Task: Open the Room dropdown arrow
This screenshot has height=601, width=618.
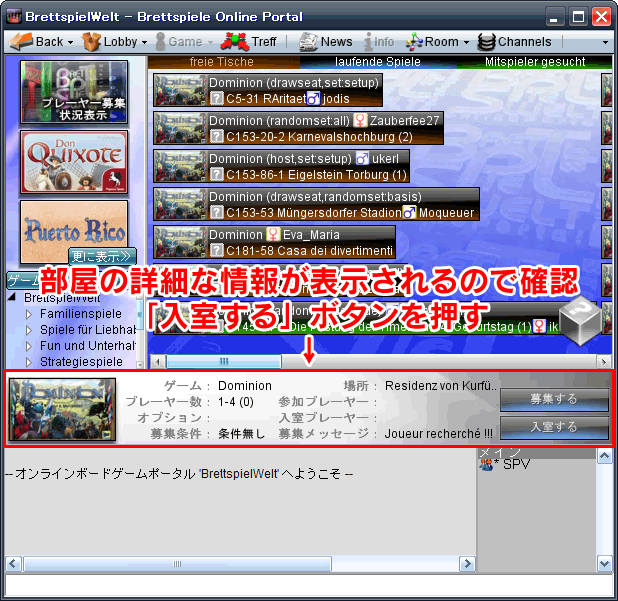Action: tap(466, 42)
